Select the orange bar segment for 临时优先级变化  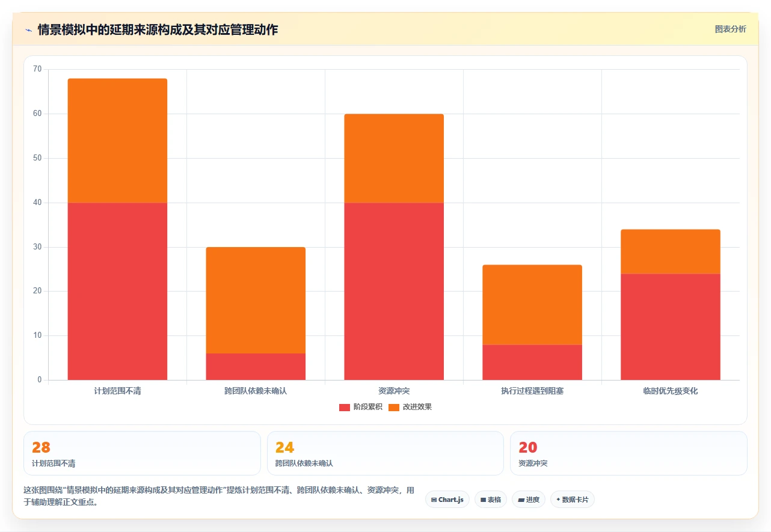tap(671, 252)
